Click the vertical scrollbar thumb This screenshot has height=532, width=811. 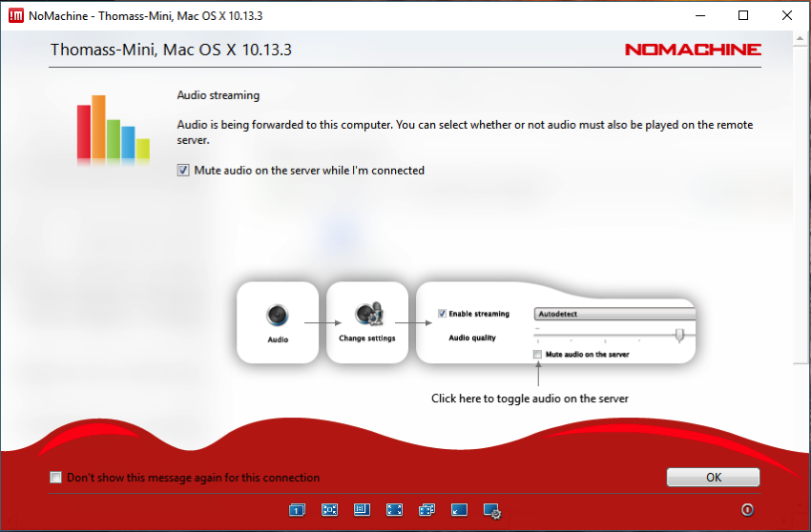click(801, 204)
